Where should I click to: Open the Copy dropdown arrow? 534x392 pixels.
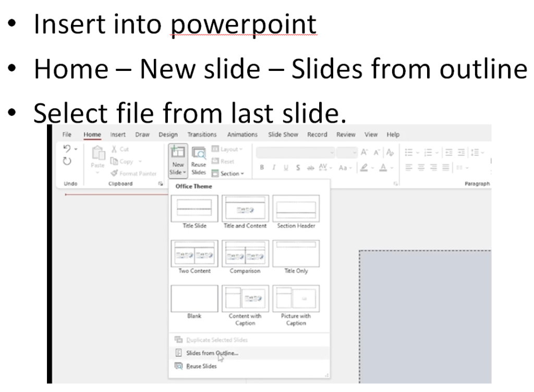click(x=140, y=161)
